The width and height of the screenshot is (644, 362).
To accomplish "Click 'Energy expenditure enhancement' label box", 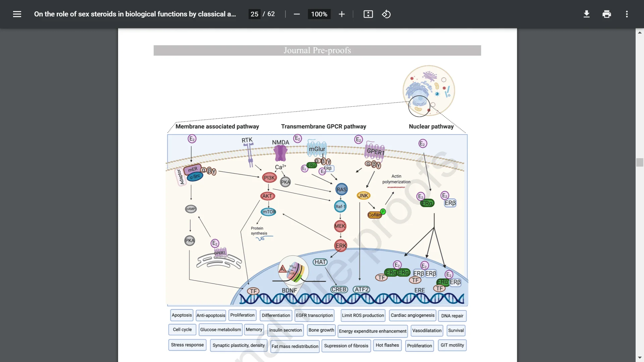I will [x=373, y=331].
